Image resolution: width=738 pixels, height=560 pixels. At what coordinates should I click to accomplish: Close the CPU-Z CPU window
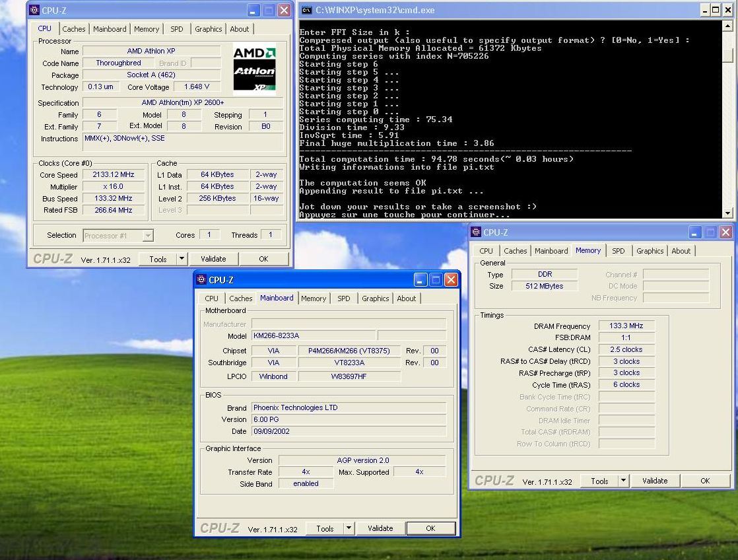click(x=285, y=11)
